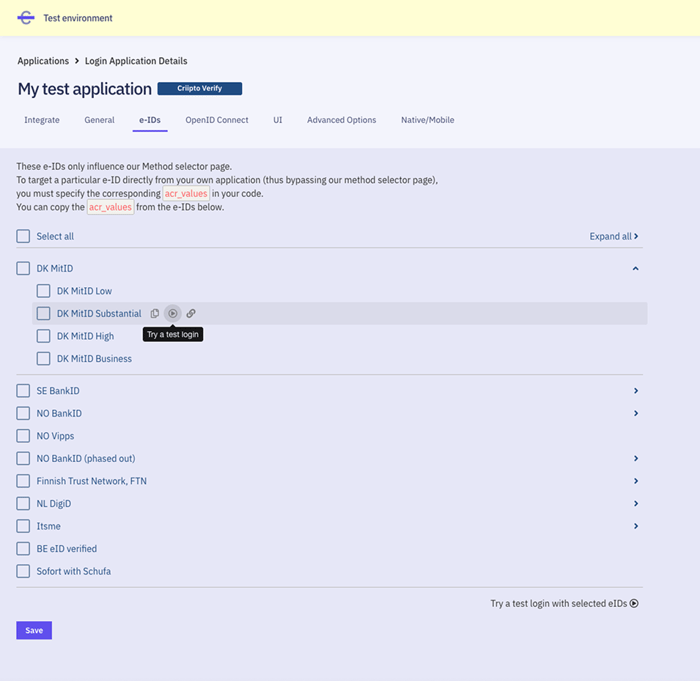Image resolution: width=700 pixels, height=681 pixels.
Task: Go to the Native/Mobile tab
Action: 428,120
